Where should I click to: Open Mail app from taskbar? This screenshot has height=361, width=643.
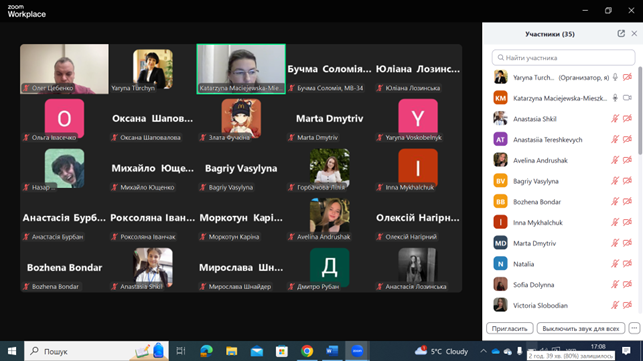coord(257,351)
